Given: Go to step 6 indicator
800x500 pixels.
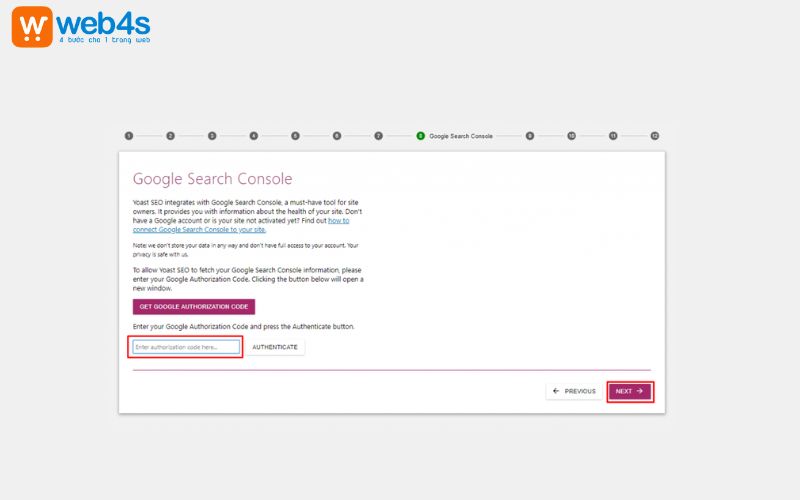Looking at the screenshot, I should [x=337, y=135].
